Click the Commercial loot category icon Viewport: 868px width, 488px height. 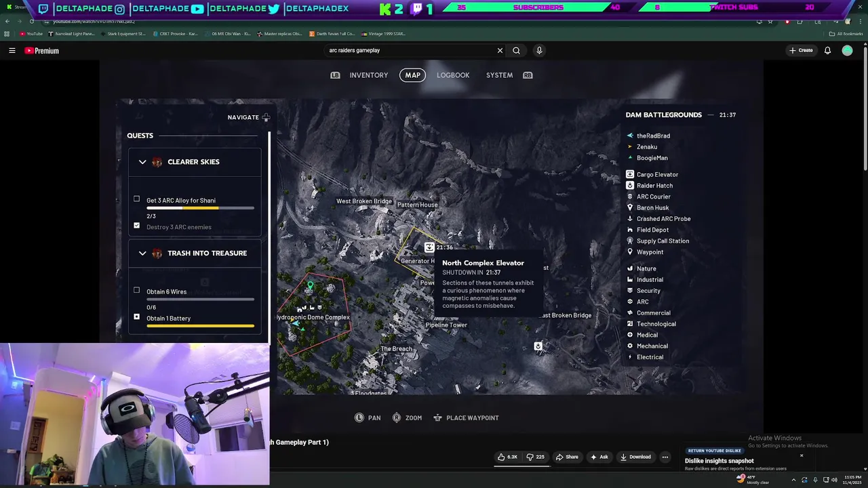[x=630, y=312]
